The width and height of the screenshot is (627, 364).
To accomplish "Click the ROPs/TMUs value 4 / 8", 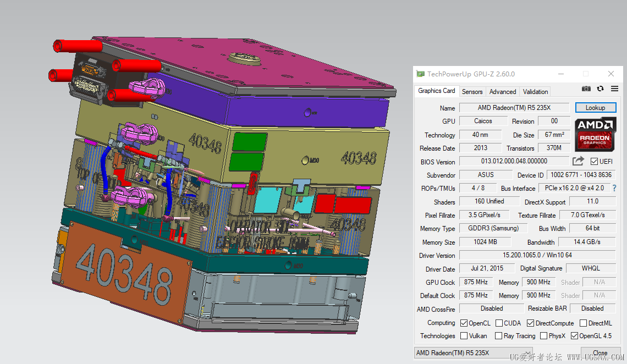I will 478,188.
